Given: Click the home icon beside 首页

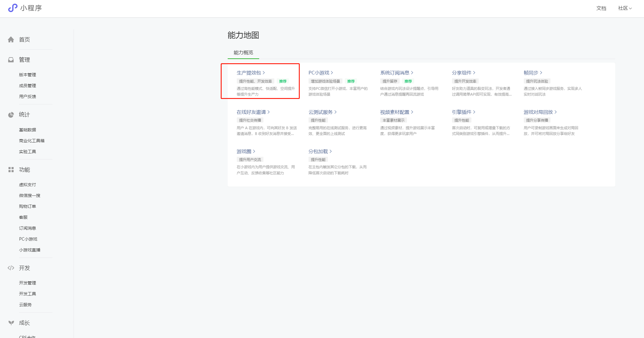Looking at the screenshot, I should [11, 40].
